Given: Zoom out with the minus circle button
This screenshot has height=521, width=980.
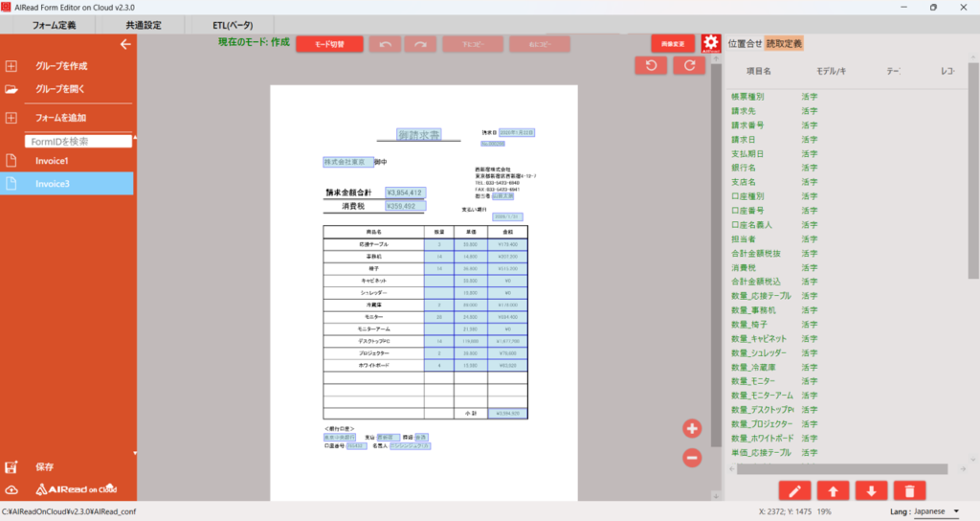Looking at the screenshot, I should [692, 458].
